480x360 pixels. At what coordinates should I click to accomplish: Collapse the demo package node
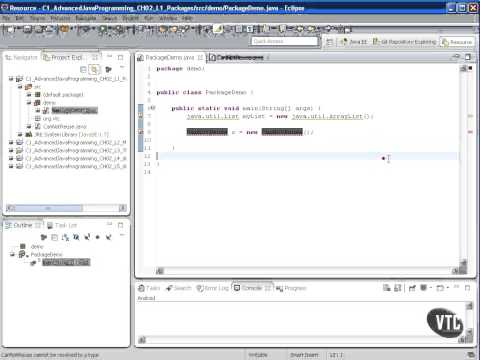29,103
